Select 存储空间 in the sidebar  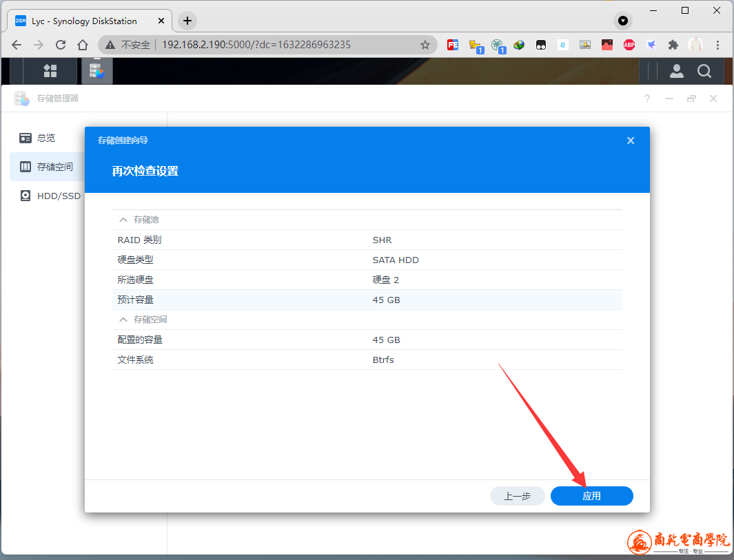46,167
